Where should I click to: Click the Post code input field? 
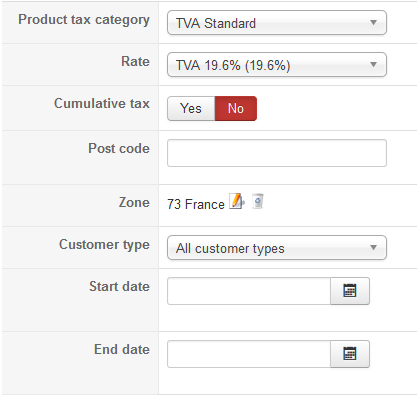coord(277,153)
